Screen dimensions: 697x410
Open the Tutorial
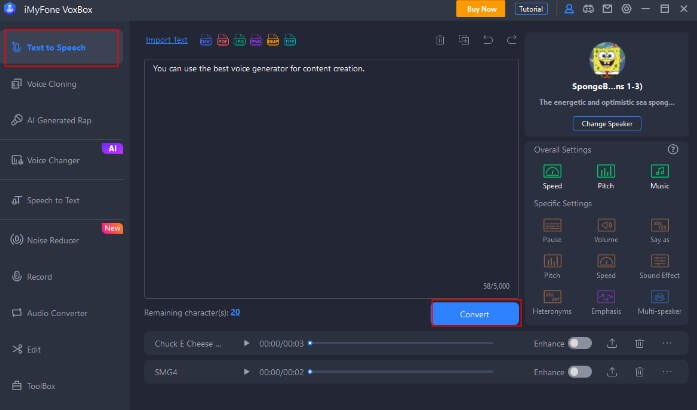click(531, 9)
